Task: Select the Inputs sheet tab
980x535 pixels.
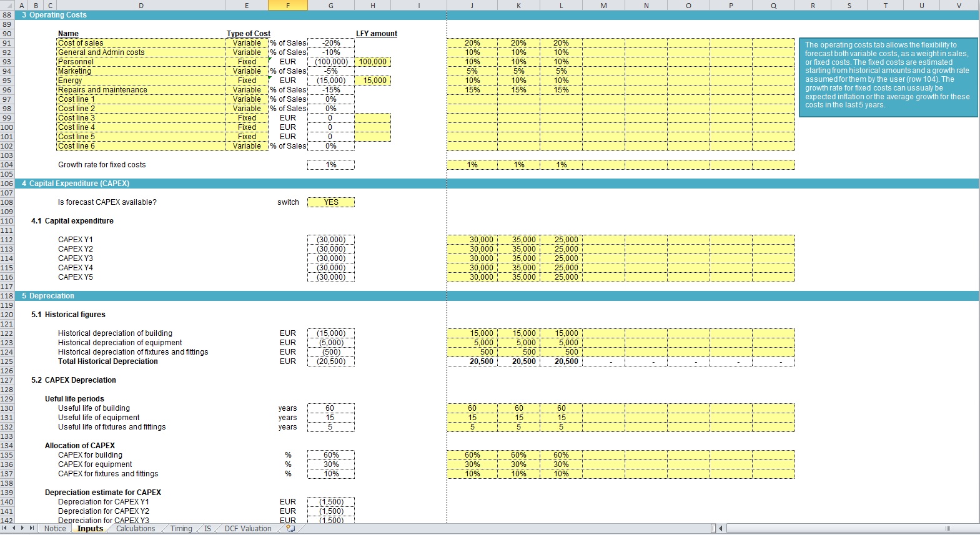Action: (90, 529)
